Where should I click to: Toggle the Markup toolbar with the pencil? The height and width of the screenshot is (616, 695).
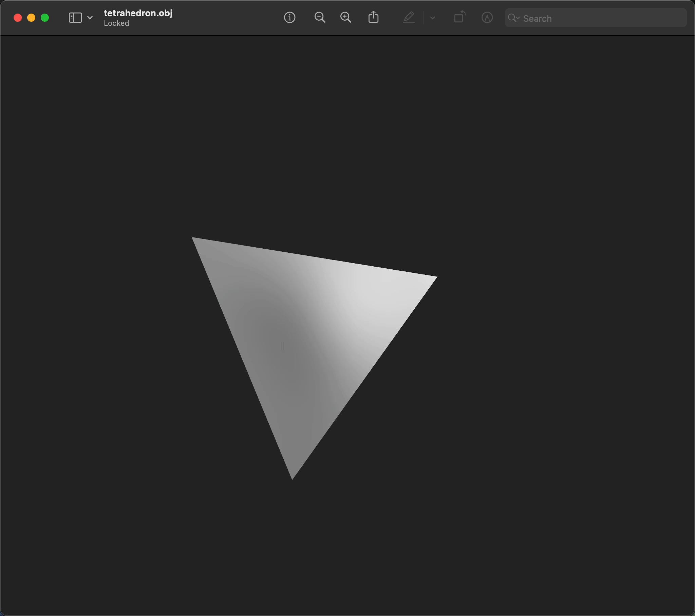[409, 17]
